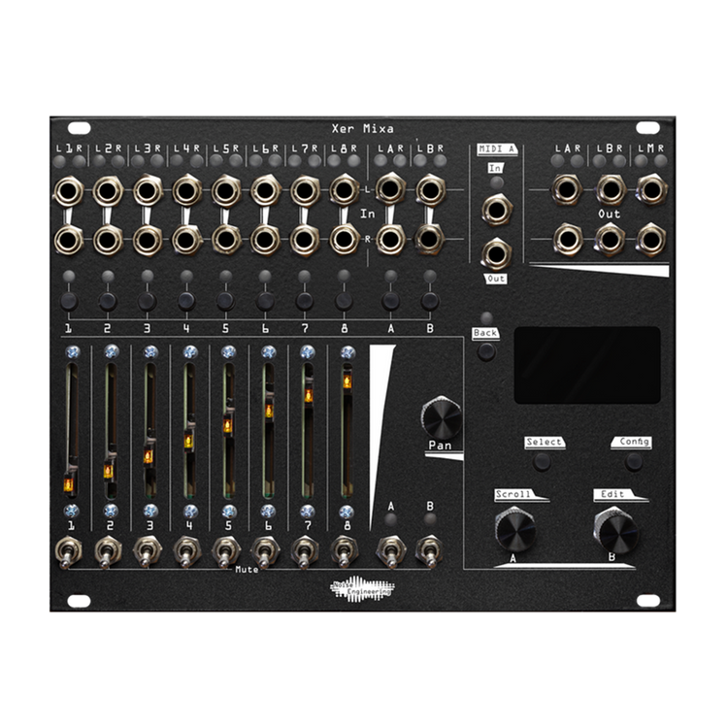Screen dimensions: 728x728
Task: Click the B return right input jack
Action: point(430,239)
